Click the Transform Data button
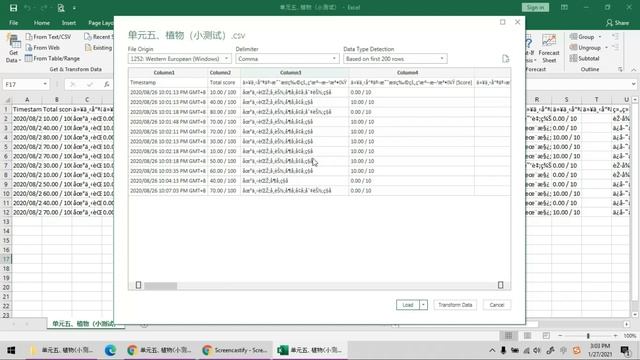Viewport: 640px width, 360px height. point(455,305)
